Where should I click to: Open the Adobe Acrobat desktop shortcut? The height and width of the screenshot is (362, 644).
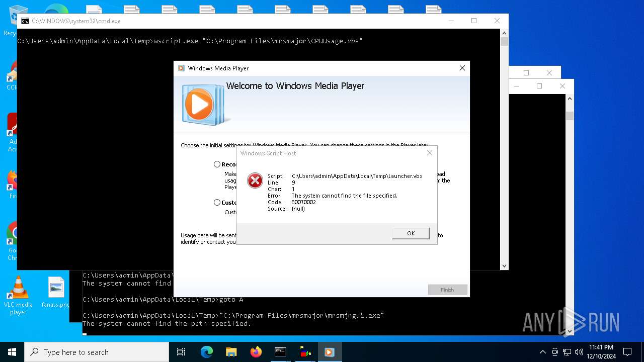tap(12, 132)
